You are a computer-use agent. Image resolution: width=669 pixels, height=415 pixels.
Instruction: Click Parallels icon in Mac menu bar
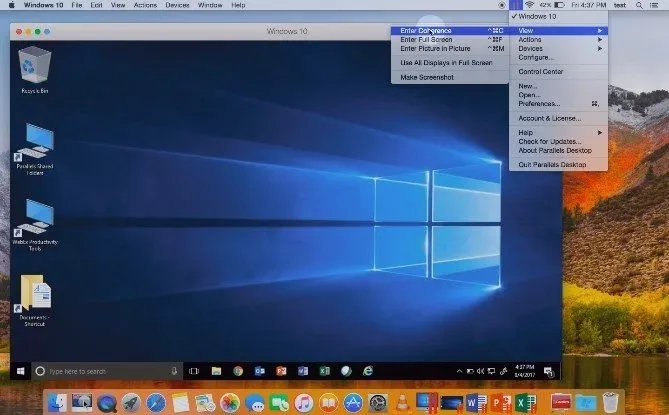coord(515,5)
